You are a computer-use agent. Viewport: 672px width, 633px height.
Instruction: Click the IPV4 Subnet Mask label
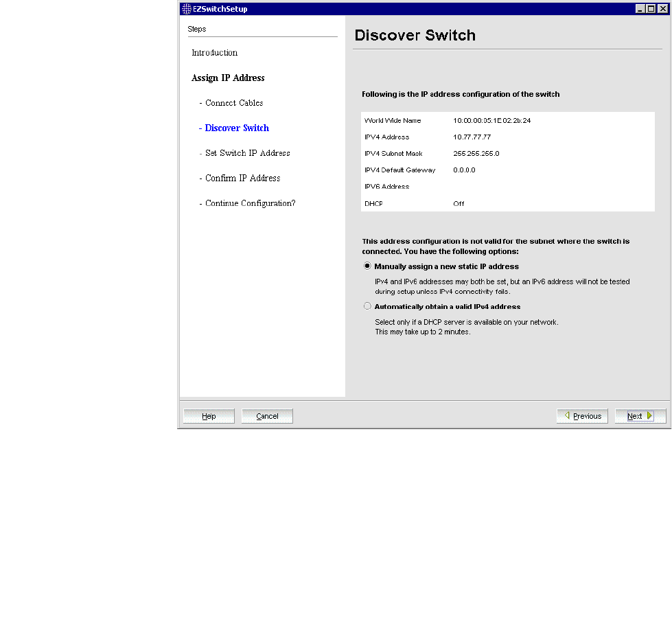pyautogui.click(x=393, y=153)
